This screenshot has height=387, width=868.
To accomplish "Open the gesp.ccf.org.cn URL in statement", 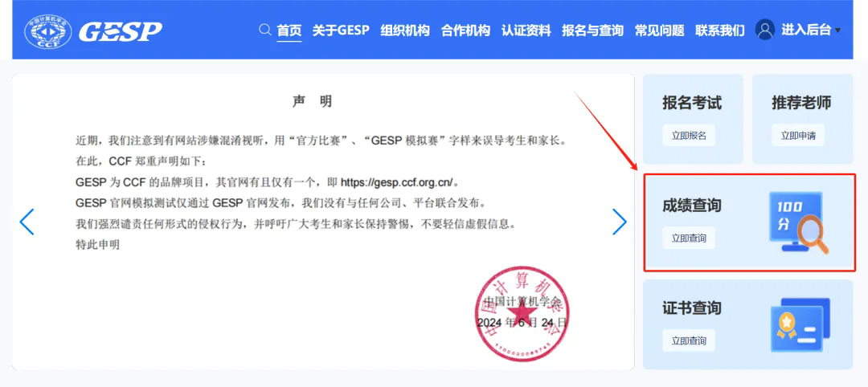I will (397, 182).
